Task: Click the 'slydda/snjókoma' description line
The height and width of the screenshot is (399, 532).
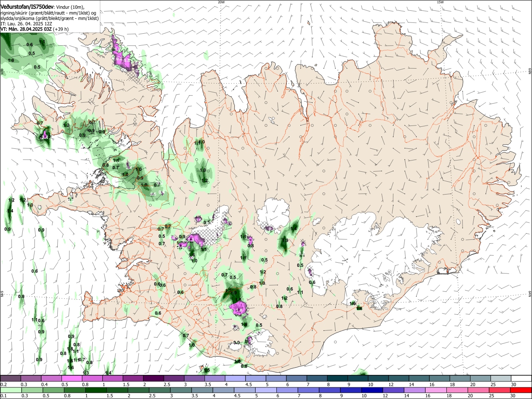Action: pos(49,18)
